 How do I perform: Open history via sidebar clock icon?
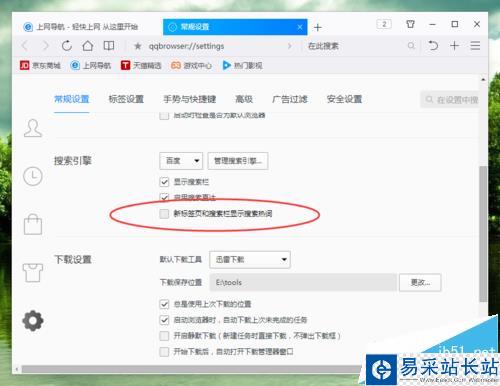coord(33,176)
